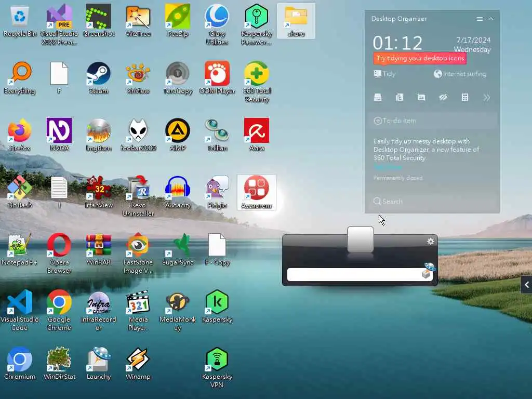Click the FastStone Image Viewer icon
The height and width of the screenshot is (399, 532).
pyautogui.click(x=138, y=254)
